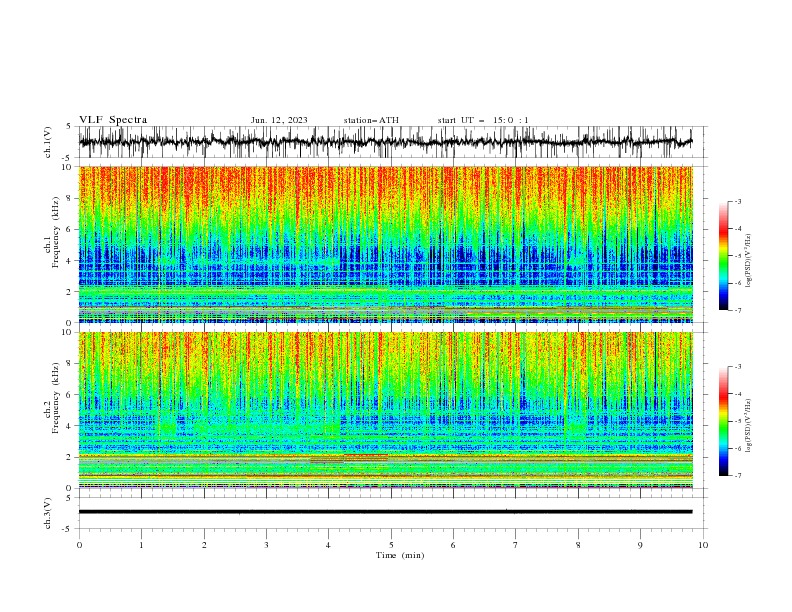Screen dimensions: 792x612
Task: Click the "4" kHz tick of ch.2 spectrogram
Action: click(x=71, y=426)
